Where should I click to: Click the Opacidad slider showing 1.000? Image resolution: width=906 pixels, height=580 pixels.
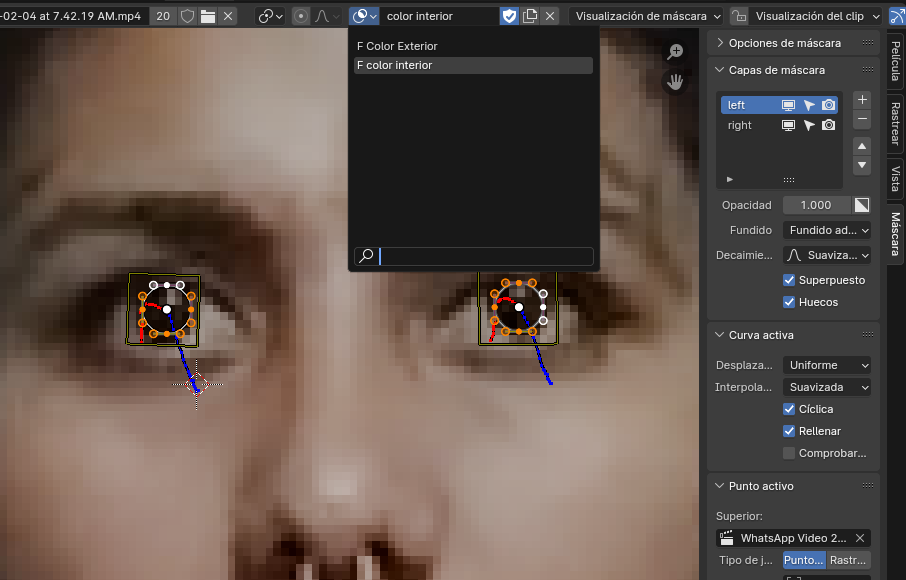click(816, 205)
